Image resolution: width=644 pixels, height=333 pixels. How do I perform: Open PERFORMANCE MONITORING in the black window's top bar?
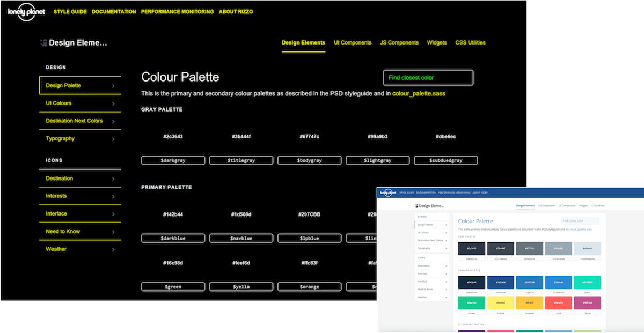pos(177,12)
